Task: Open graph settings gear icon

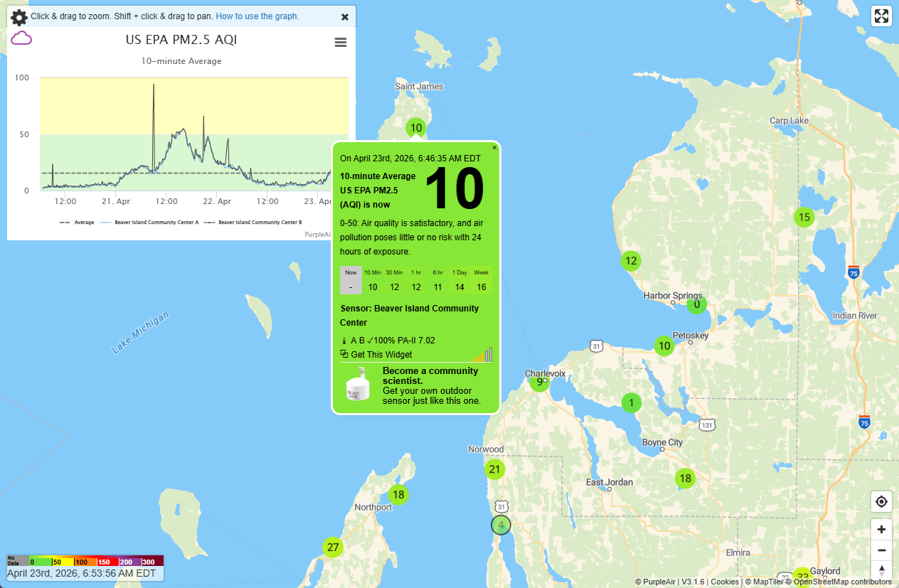Action: 19,17
